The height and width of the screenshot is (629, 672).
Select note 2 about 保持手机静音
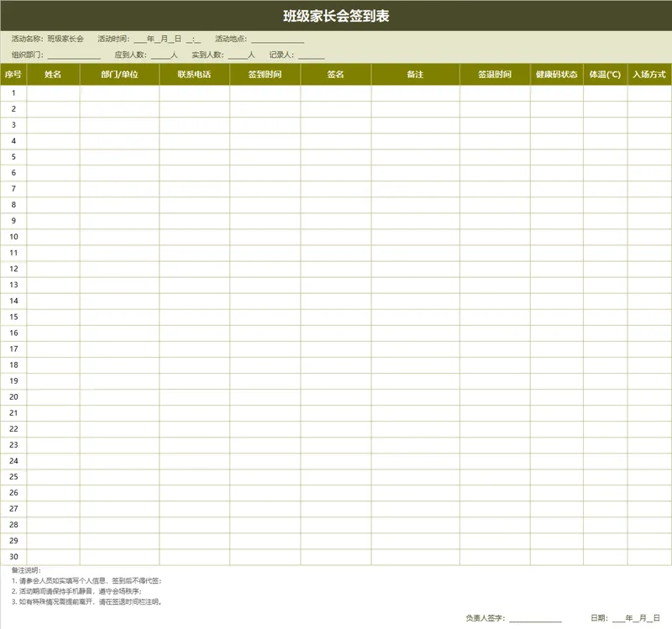pos(76,591)
